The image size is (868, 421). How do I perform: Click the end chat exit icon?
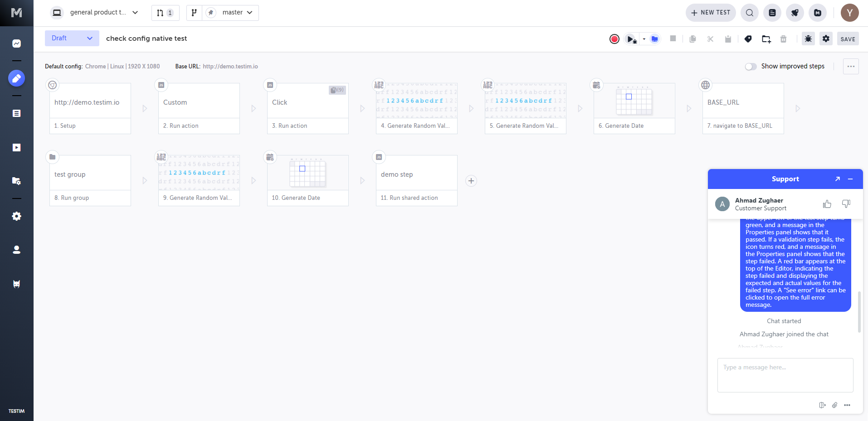point(823,405)
